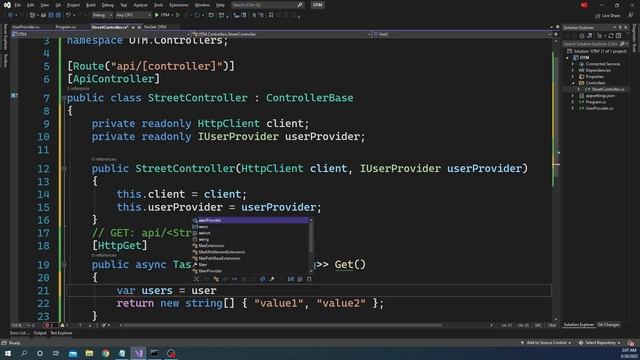Screen dimensions: 640x360
Task: Open the Git menu
Action: tap(58, 5)
